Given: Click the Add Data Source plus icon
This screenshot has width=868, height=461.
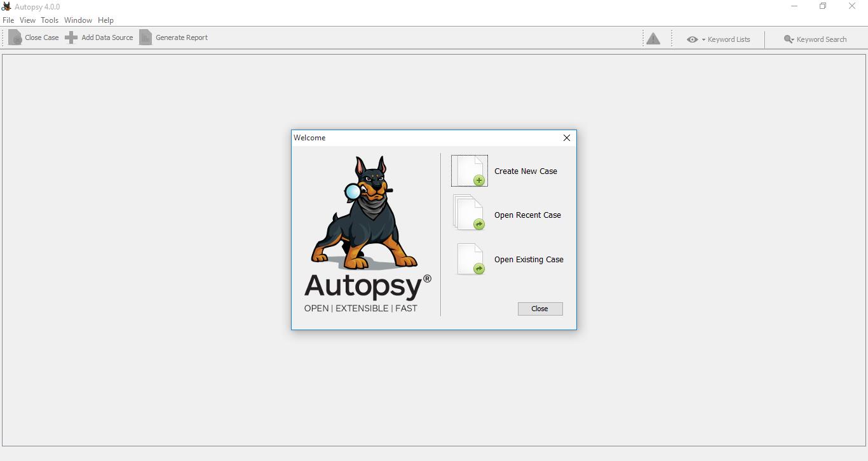Looking at the screenshot, I should coord(71,37).
